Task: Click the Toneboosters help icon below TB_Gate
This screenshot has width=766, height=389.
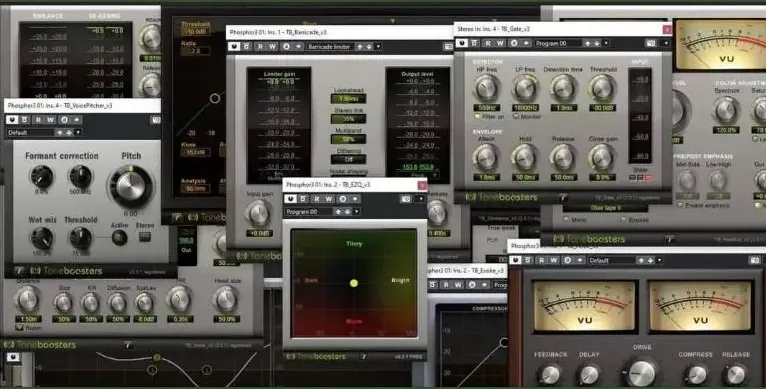Action: [x=563, y=197]
